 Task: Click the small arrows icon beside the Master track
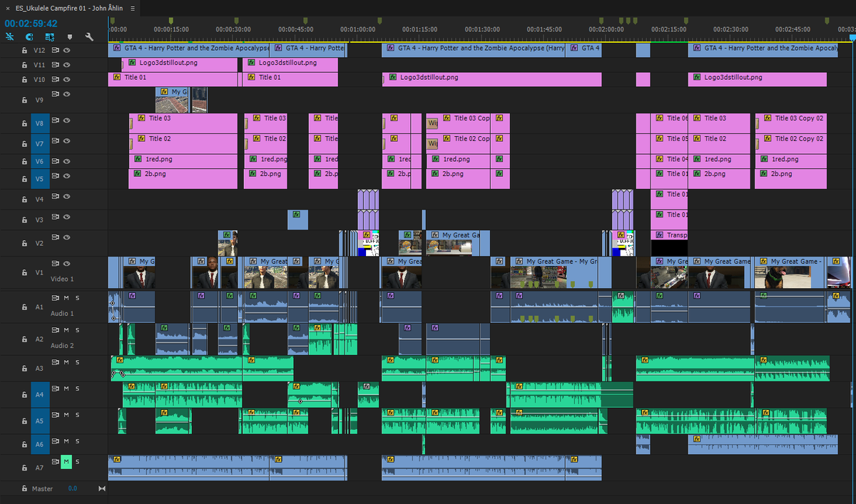pos(101,489)
